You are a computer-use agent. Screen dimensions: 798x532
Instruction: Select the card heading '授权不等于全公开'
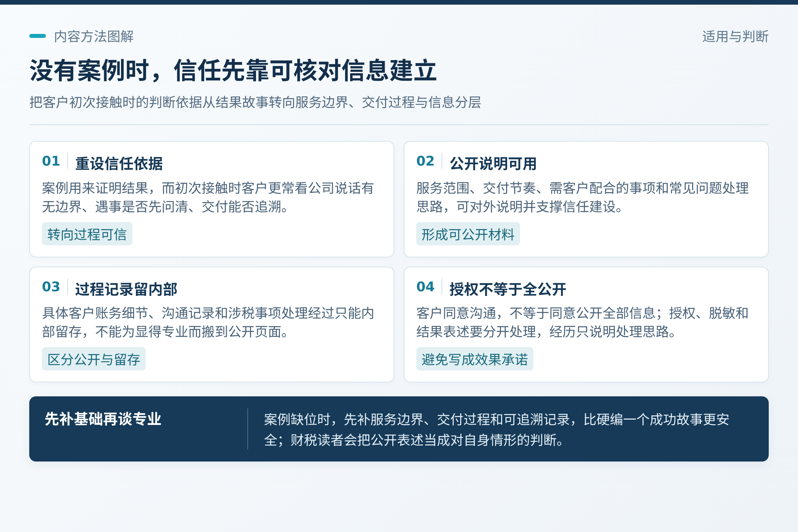pyautogui.click(x=508, y=289)
